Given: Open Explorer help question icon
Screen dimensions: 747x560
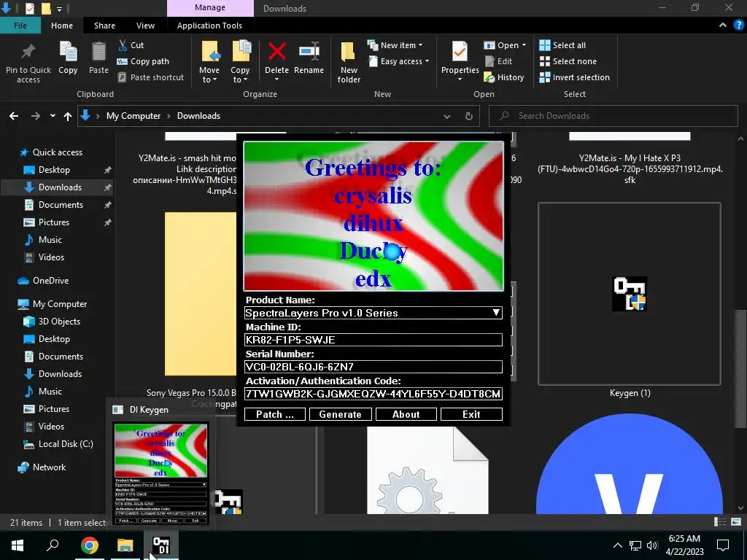Looking at the screenshot, I should [739, 26].
